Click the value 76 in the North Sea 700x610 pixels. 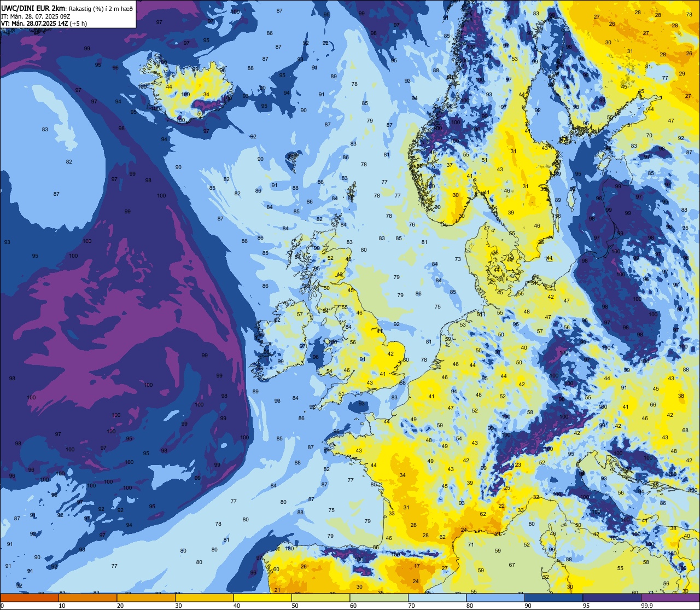(412, 225)
